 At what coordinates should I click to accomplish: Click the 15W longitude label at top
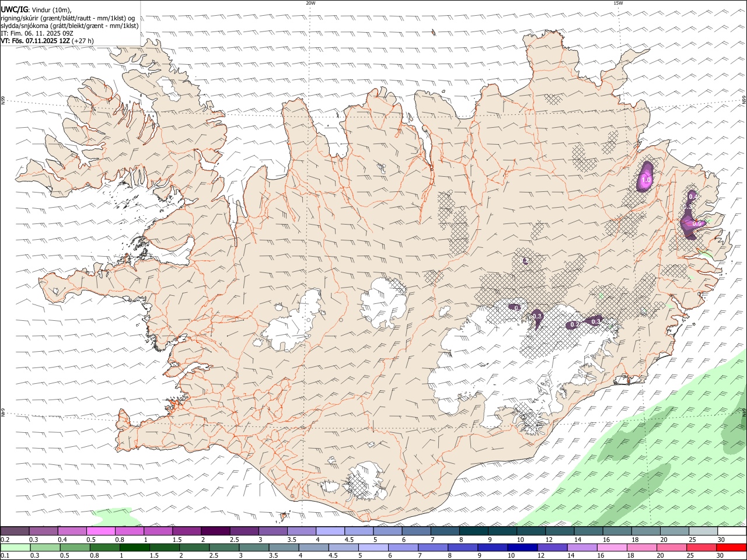pyautogui.click(x=617, y=3)
